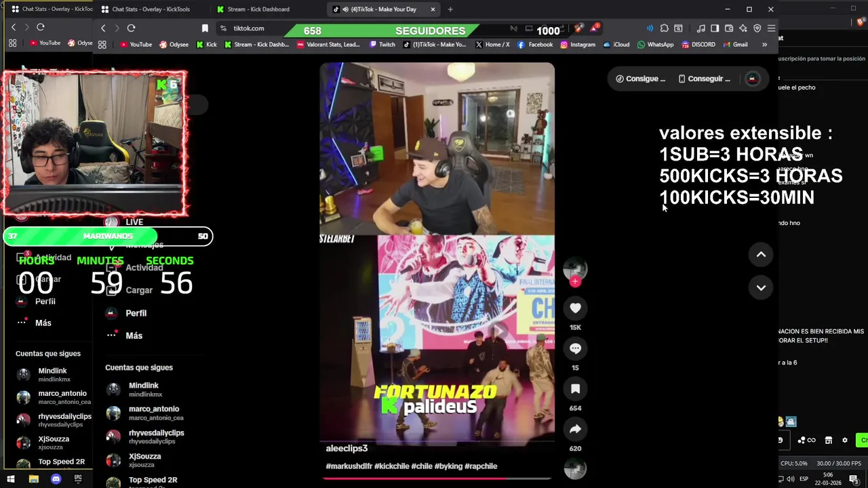This screenshot has height=488, width=868.
Task: Open the Facebook bookmark
Action: click(534, 45)
